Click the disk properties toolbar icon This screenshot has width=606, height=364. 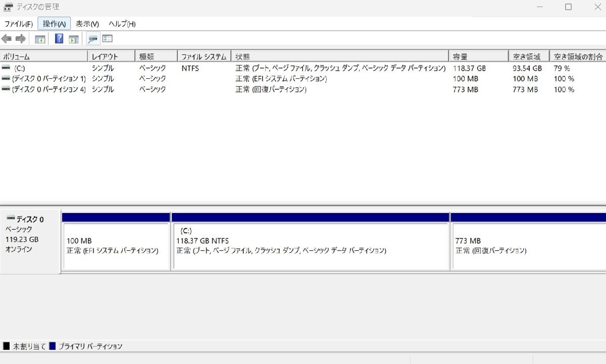(x=92, y=38)
